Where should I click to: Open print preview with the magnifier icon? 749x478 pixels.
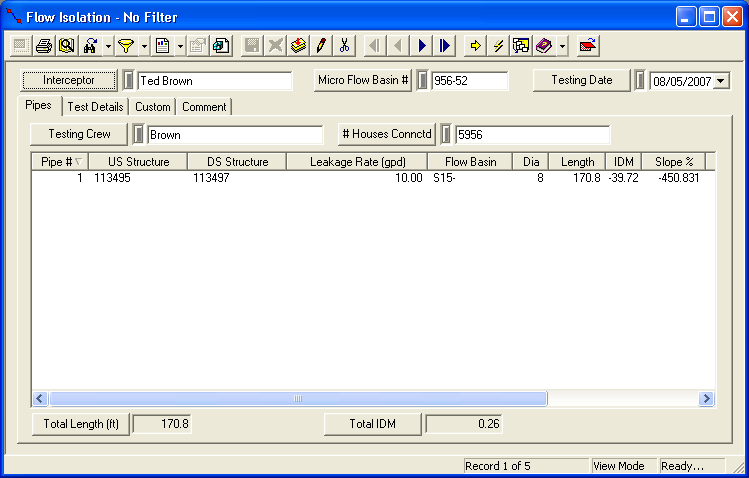67,46
